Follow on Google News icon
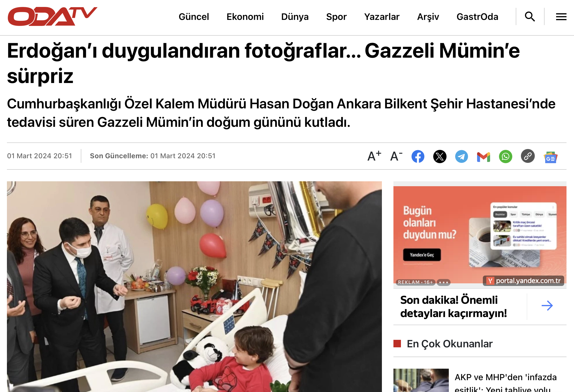This screenshot has width=574, height=392. tap(550, 157)
